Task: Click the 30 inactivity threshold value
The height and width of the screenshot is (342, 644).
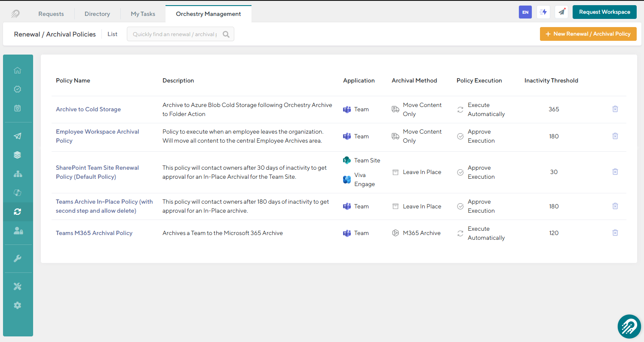Action: [x=554, y=172]
